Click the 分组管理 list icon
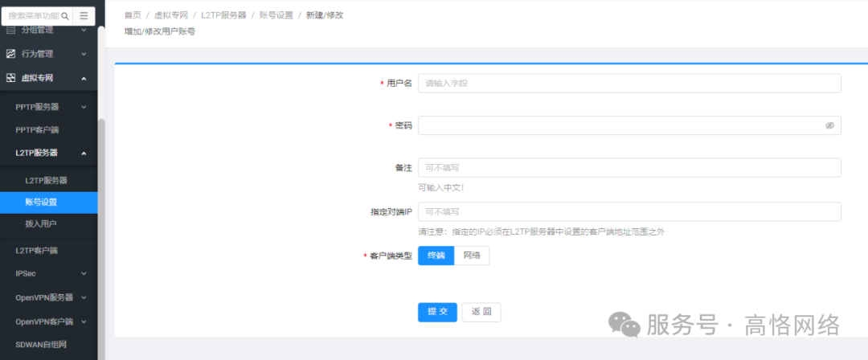868x360 pixels. coord(10,30)
